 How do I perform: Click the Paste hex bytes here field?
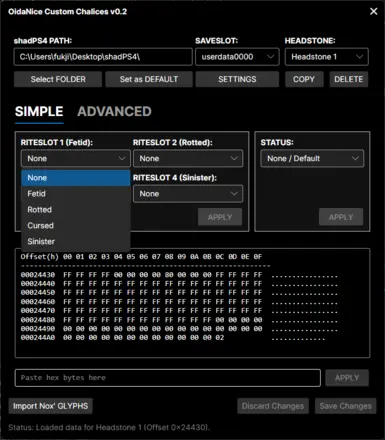coord(168,378)
